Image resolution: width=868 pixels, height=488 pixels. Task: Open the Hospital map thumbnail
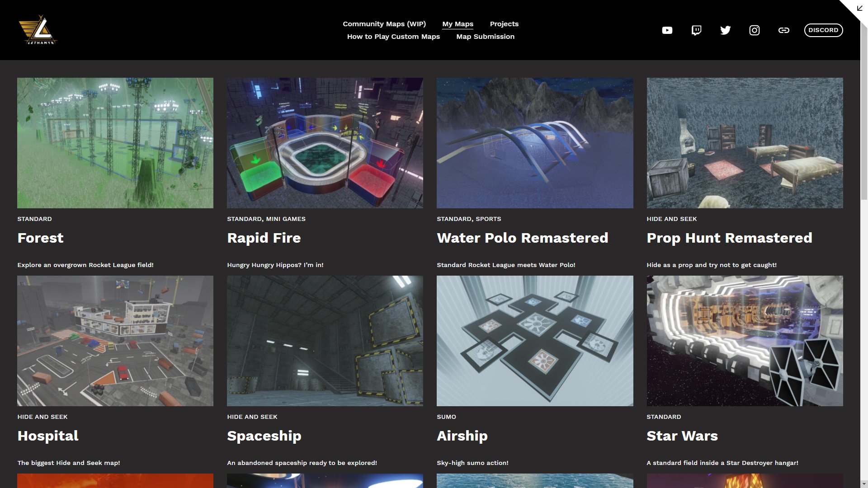coord(115,341)
